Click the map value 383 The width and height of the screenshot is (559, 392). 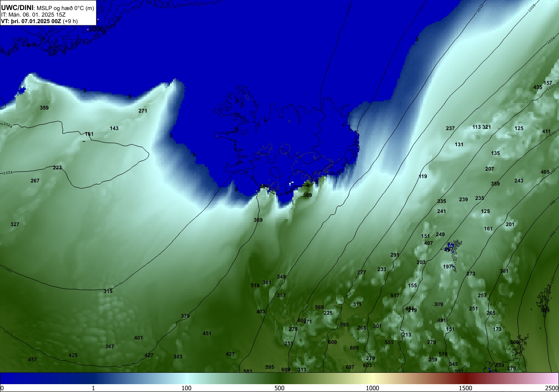[178, 357]
